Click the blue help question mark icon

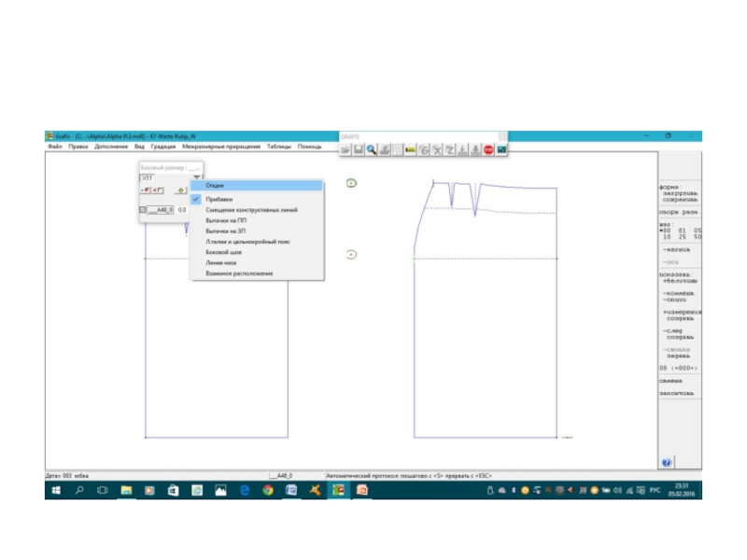(x=668, y=462)
